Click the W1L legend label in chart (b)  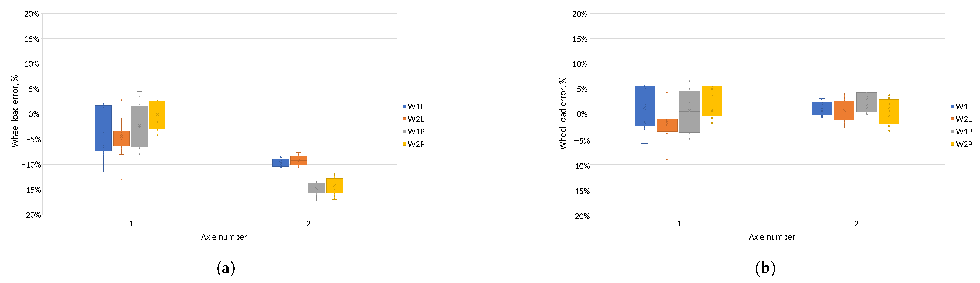coord(964,107)
